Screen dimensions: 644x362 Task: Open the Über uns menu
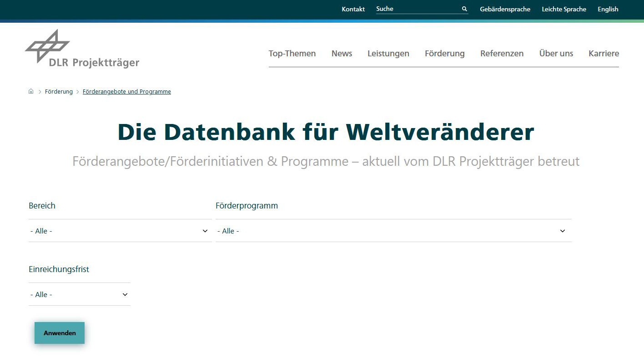pyautogui.click(x=556, y=54)
